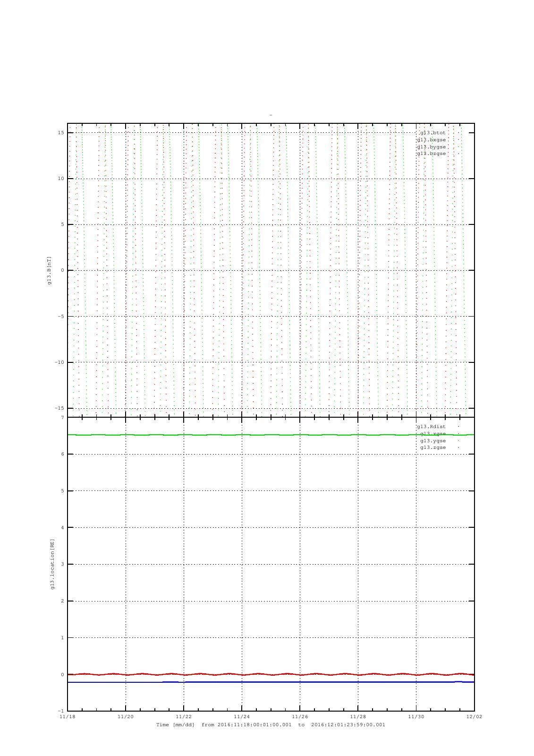Viewport: 534px width, 756px height.
Task: Select the g13.bzgse legend label
Action: click(431, 154)
